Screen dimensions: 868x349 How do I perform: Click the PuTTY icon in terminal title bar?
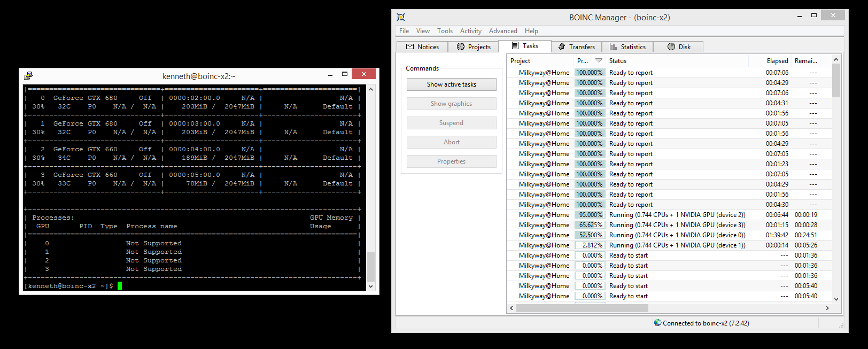(28, 76)
